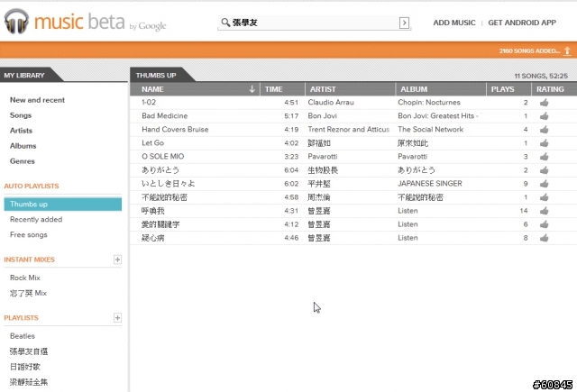Click the ADD MUSIC link
Viewport: 577px width, 392px height.
point(454,23)
